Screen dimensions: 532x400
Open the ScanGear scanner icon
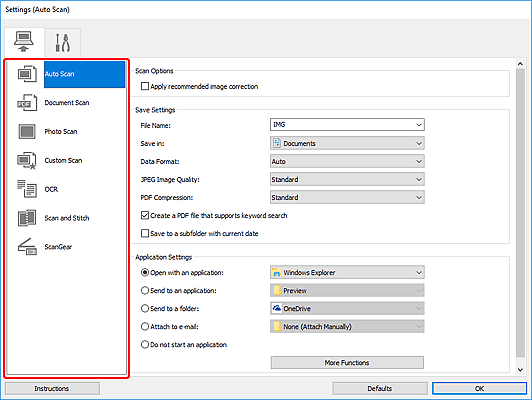click(x=27, y=247)
